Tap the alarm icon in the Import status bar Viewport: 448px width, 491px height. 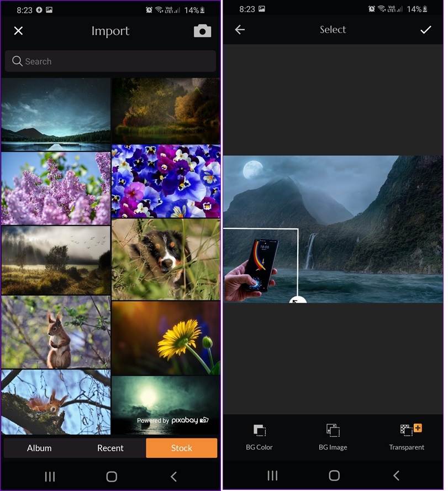coord(149,10)
